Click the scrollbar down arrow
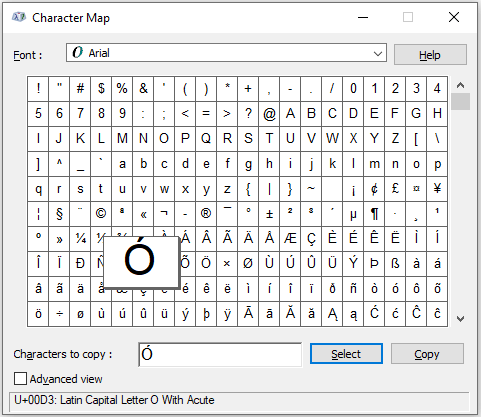This screenshot has height=417, width=481. tap(460, 319)
